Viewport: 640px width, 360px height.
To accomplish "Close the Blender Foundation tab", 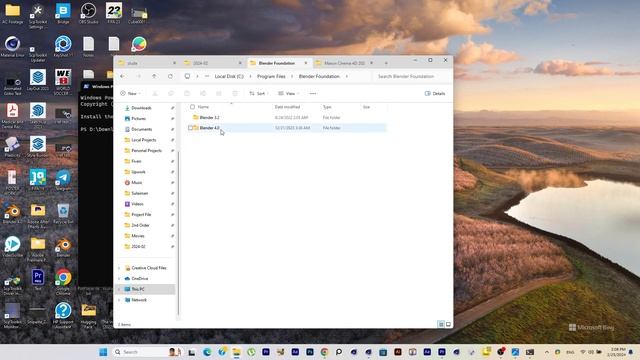I will pyautogui.click(x=306, y=63).
